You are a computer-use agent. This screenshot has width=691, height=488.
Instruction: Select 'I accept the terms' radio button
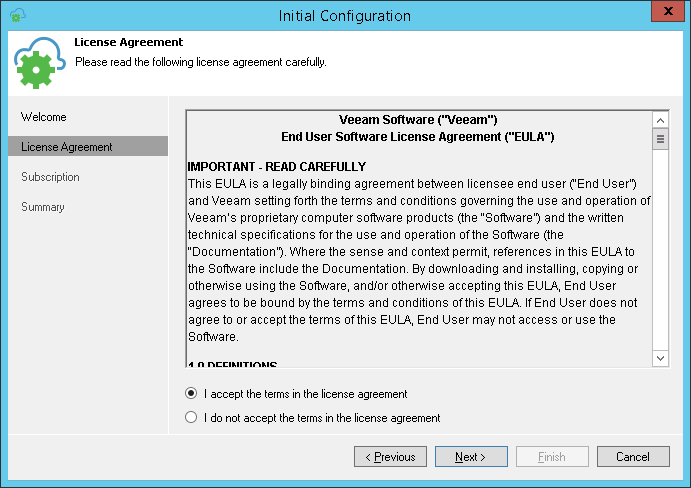191,393
